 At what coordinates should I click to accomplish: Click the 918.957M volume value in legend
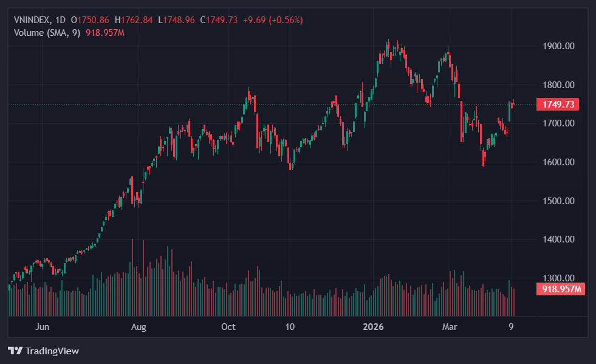pyautogui.click(x=105, y=32)
